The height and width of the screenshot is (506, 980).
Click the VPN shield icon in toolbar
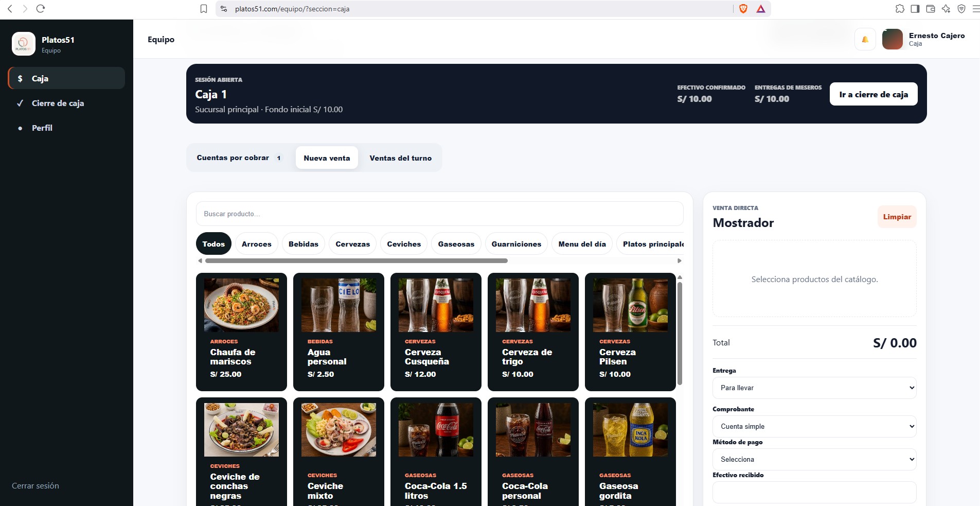click(961, 9)
